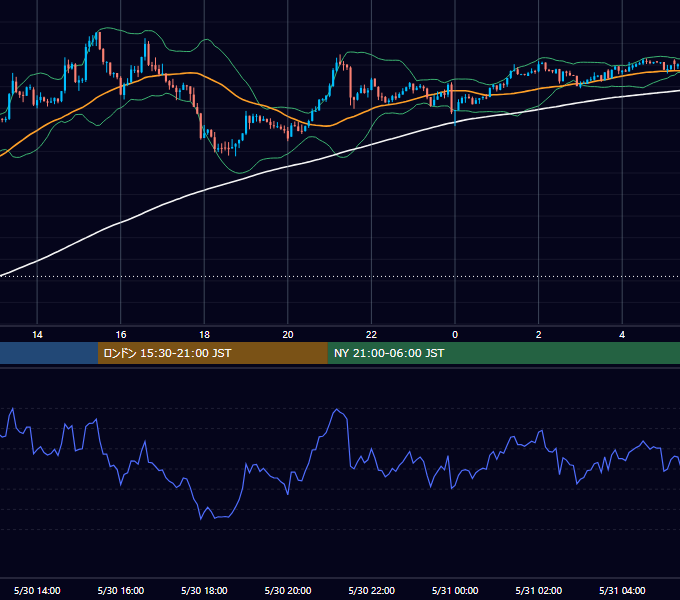680x600 pixels.
Task: Click the 22 hour label on price chart axis
Action: (372, 335)
